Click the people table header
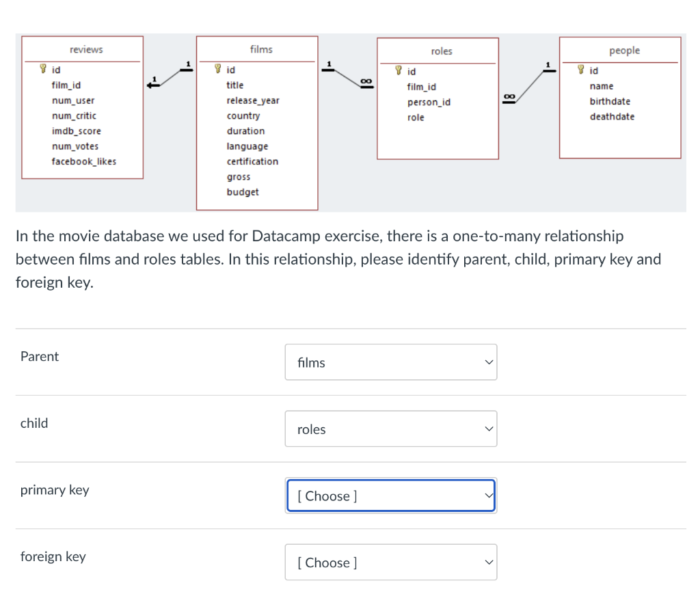The width and height of the screenshot is (700, 609). [x=624, y=50]
